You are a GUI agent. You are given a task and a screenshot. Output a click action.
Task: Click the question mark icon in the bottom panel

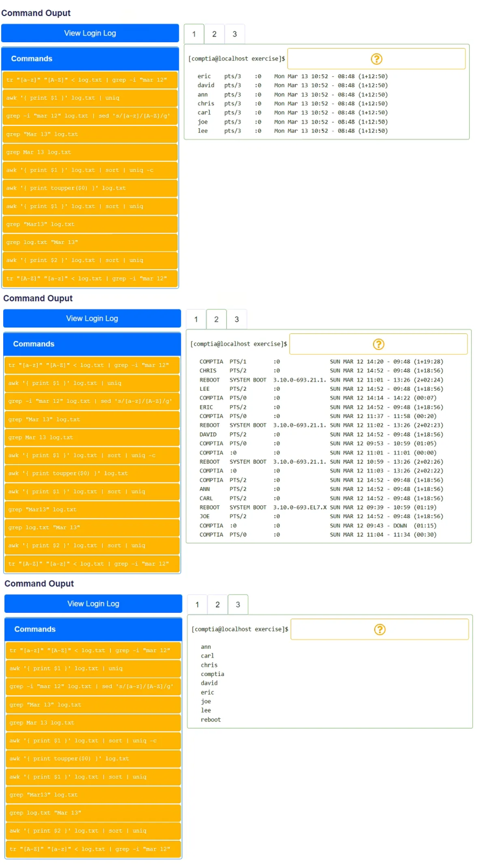click(380, 630)
